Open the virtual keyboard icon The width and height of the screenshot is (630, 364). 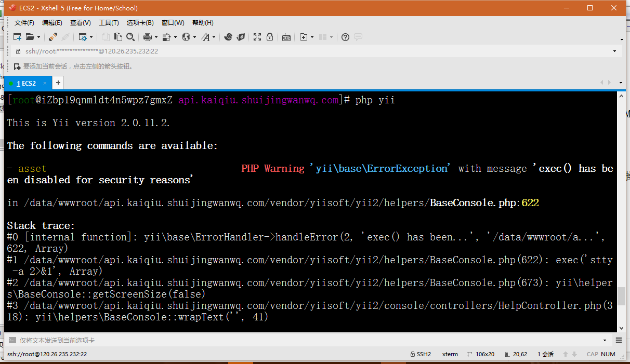286,37
